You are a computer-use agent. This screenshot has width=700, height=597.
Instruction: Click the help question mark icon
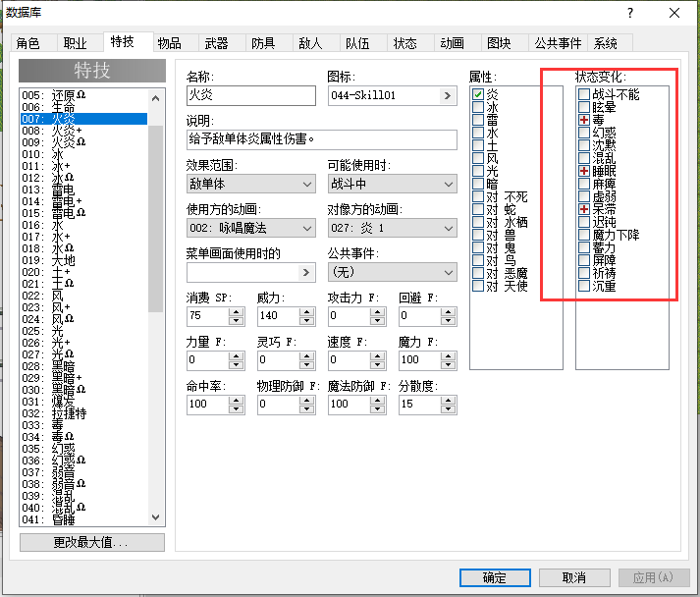(630, 13)
